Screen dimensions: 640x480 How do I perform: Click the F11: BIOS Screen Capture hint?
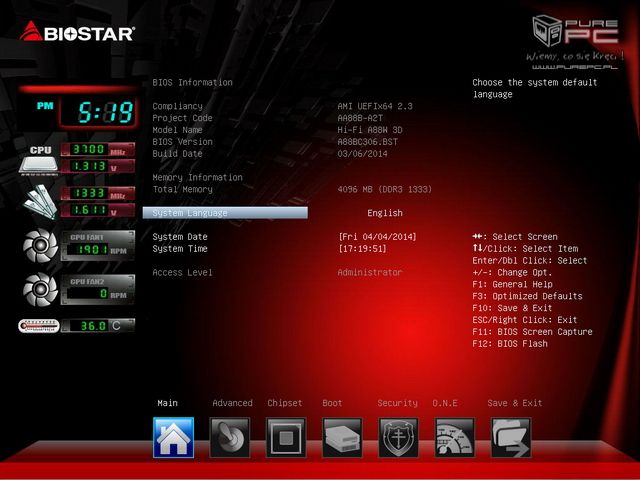coord(532,331)
